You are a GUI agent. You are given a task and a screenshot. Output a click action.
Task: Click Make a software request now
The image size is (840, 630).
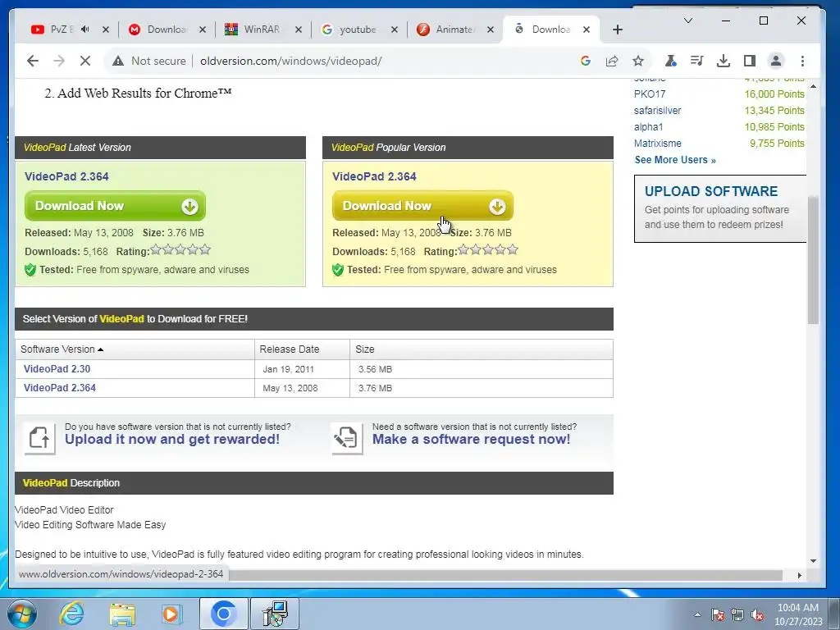coord(471,440)
